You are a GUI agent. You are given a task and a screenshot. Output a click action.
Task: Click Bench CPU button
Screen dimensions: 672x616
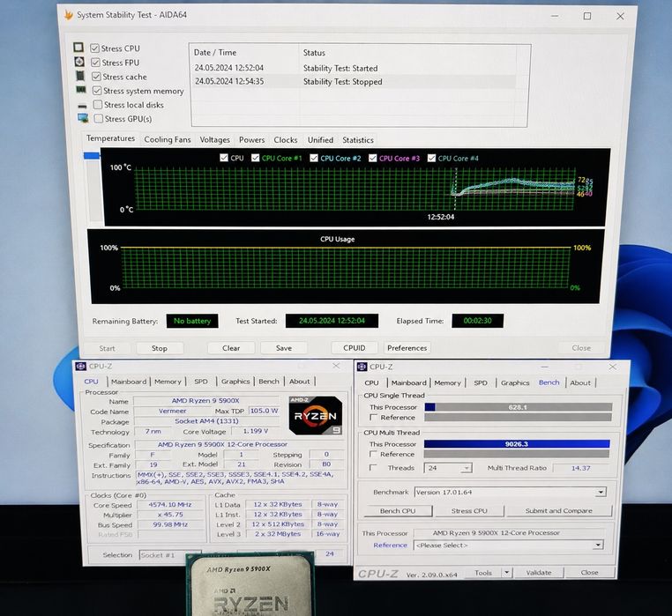(x=398, y=510)
